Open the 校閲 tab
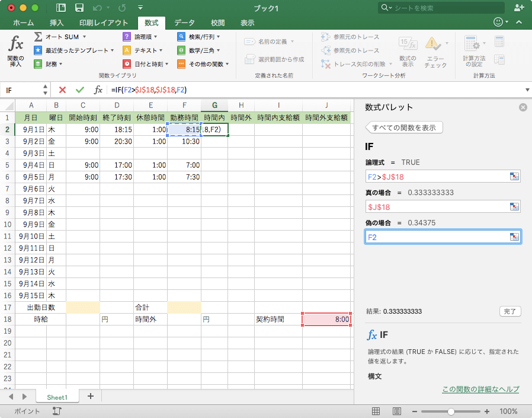The height and width of the screenshot is (418, 532). [x=217, y=23]
